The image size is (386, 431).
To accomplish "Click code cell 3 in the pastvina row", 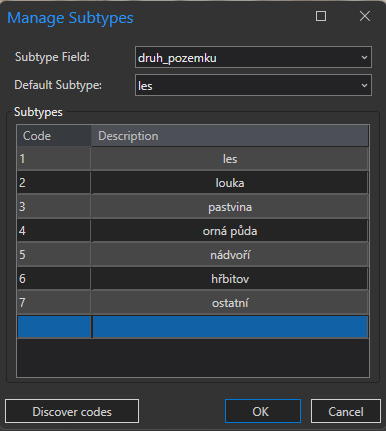I will (x=54, y=207).
